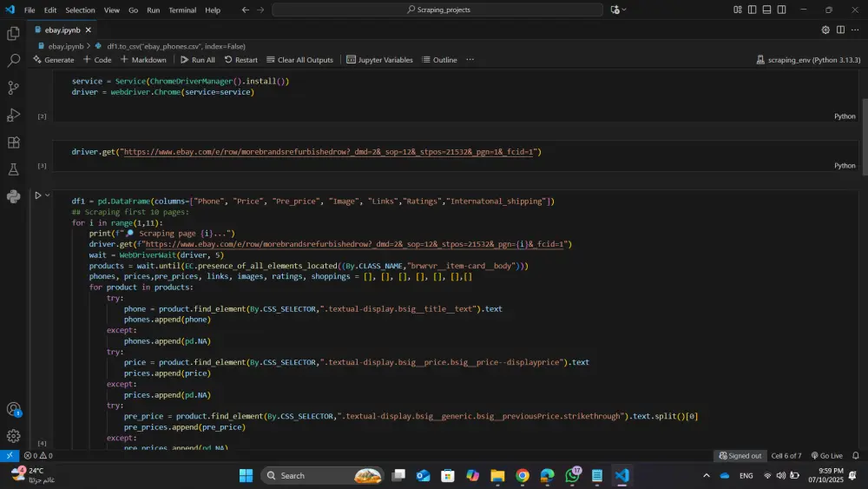Open notebook settings gear icon
868x489 pixels.
[825, 30]
